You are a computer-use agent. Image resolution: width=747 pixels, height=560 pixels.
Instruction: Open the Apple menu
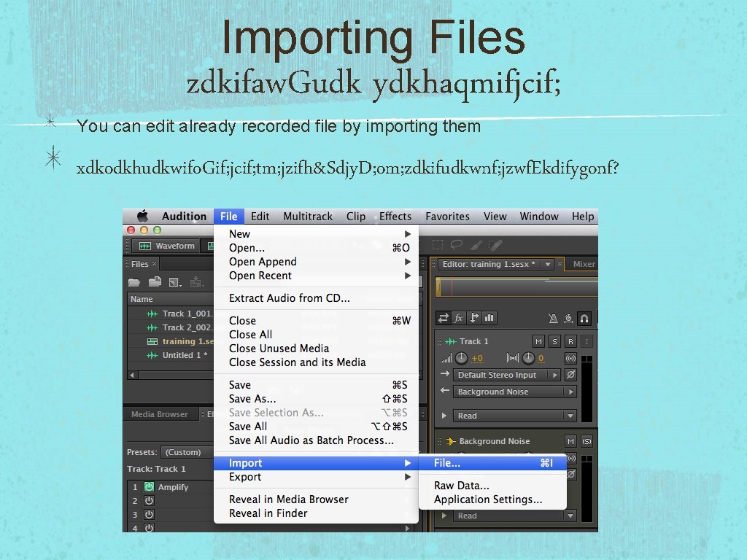(142, 216)
